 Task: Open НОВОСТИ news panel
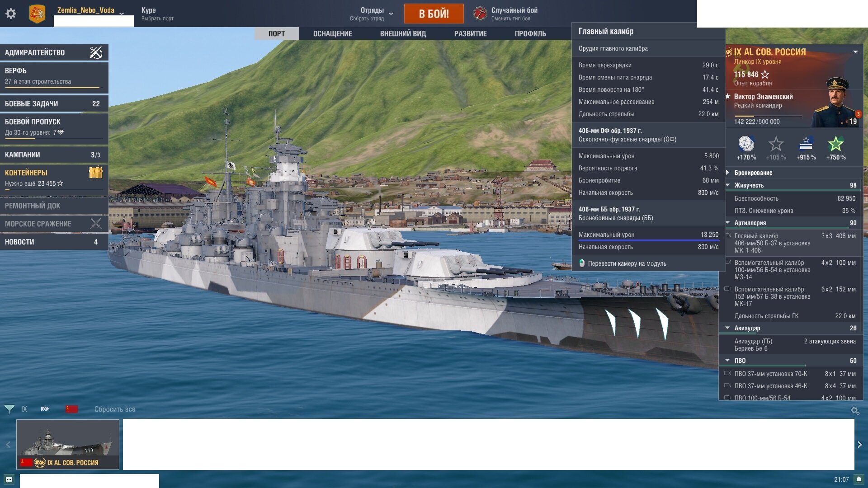click(x=54, y=242)
